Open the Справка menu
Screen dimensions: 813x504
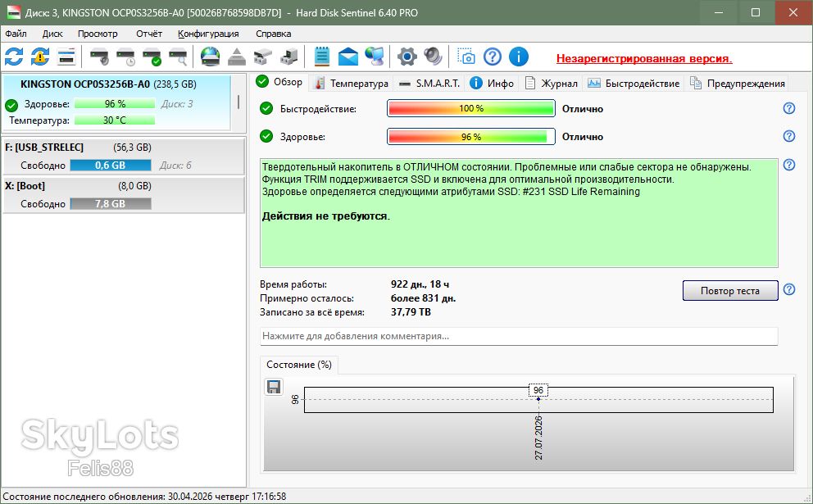pyautogui.click(x=273, y=34)
